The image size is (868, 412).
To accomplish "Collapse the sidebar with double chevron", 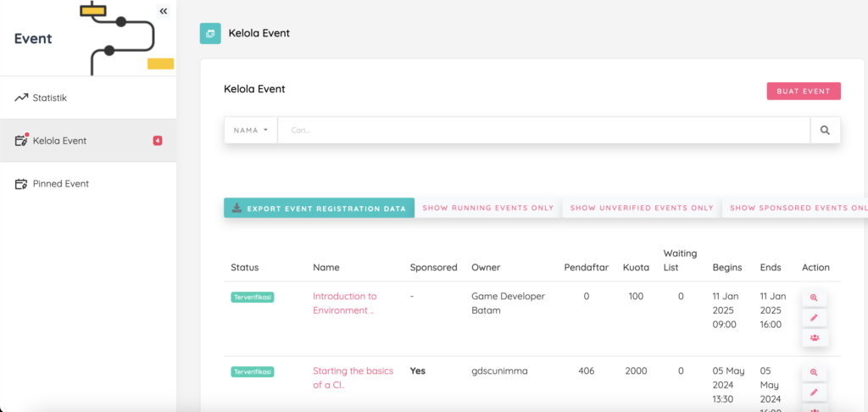I will coord(163,11).
